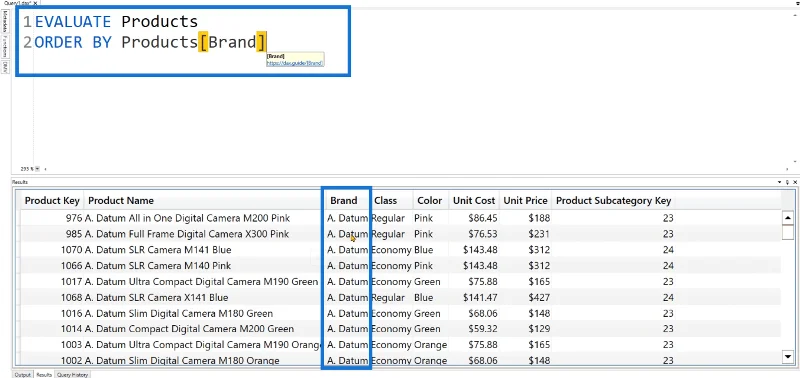Open the dax.guide Brand tooltip link

tap(295, 63)
